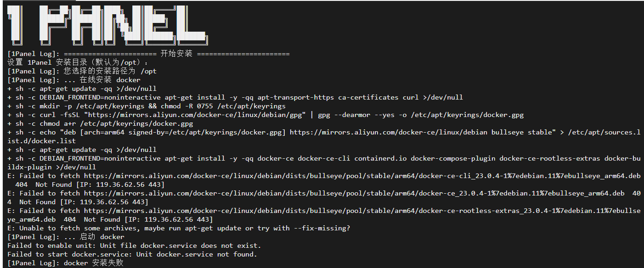
Task: Click the Failed to enable unit error line
Action: click(x=134, y=246)
